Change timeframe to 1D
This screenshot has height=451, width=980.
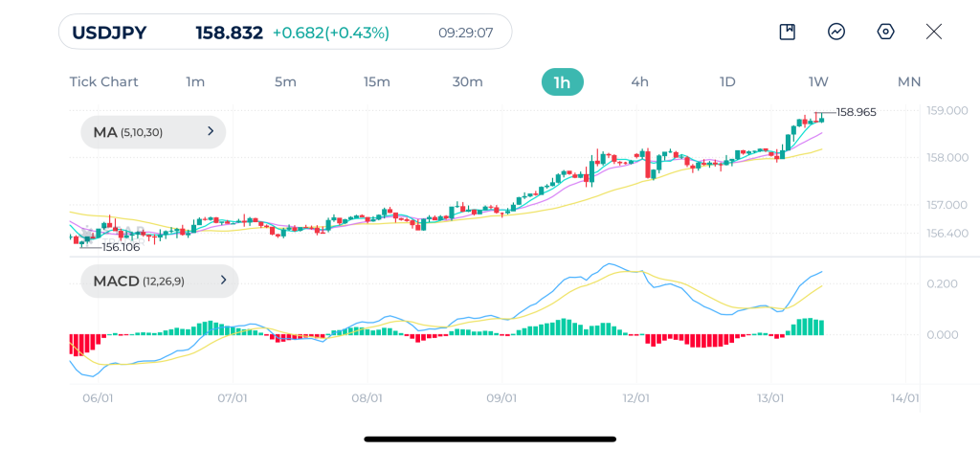click(727, 82)
